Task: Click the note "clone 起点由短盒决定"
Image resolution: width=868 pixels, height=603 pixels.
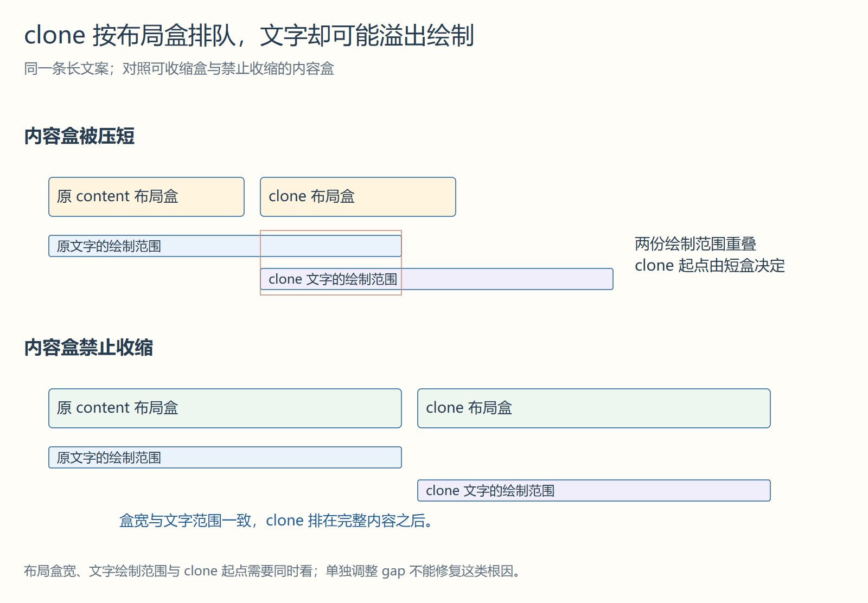Action: 710,266
